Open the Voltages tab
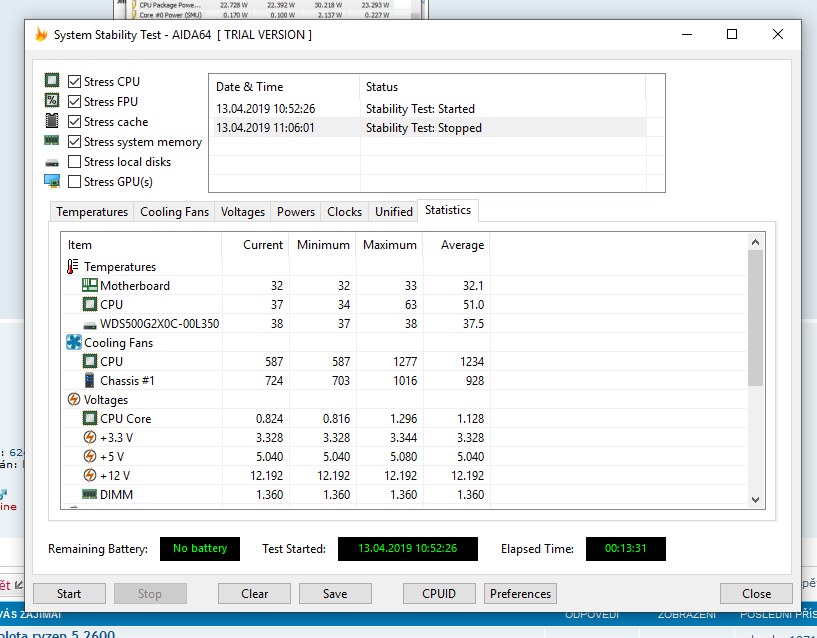This screenshot has width=817, height=638. pos(243,212)
